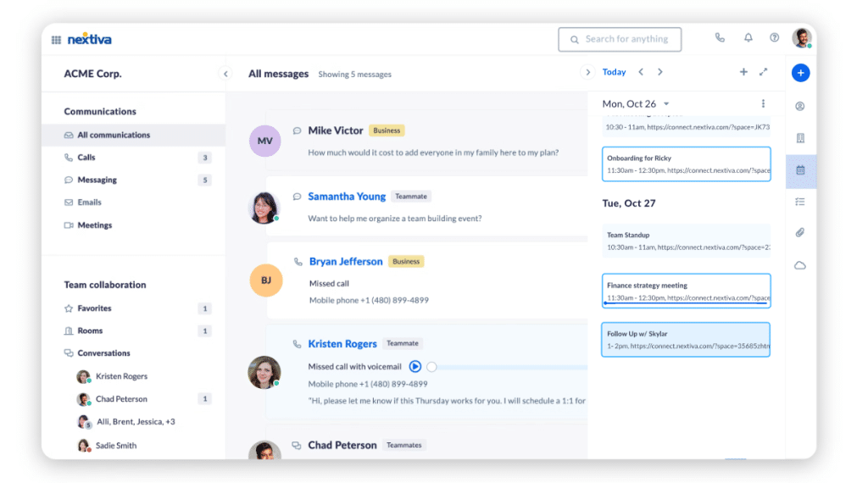Open the phone dialer icon in header

coord(720,37)
